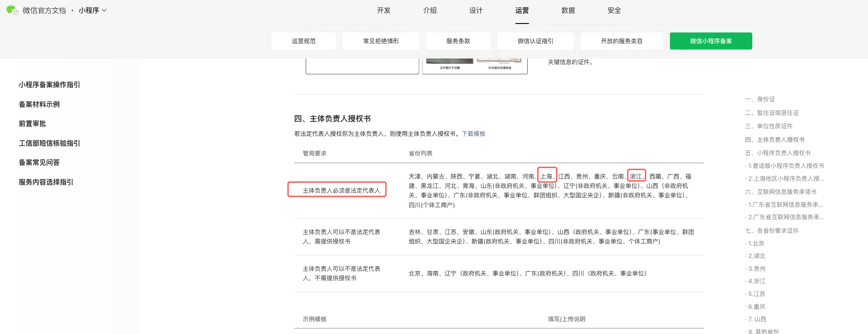Jump to 六、互联网信息服务承诺书 in outline
The image size is (868, 334).
(781, 192)
